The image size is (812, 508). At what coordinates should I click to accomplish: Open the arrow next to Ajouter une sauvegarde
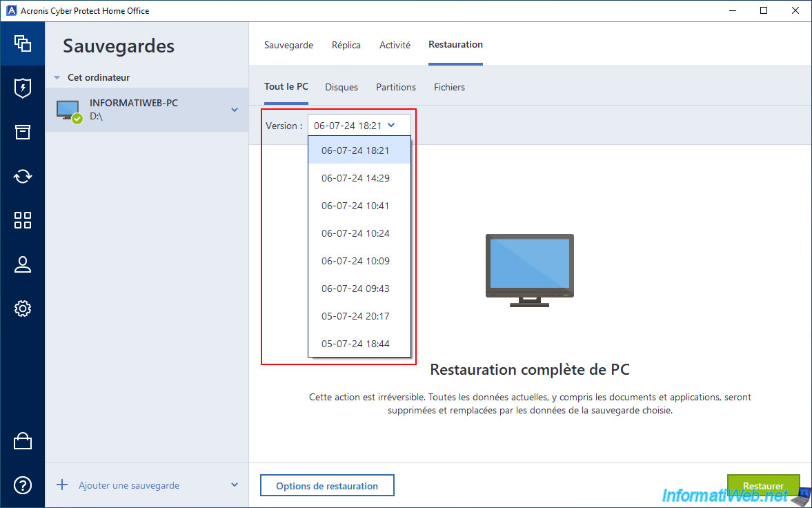click(x=235, y=485)
